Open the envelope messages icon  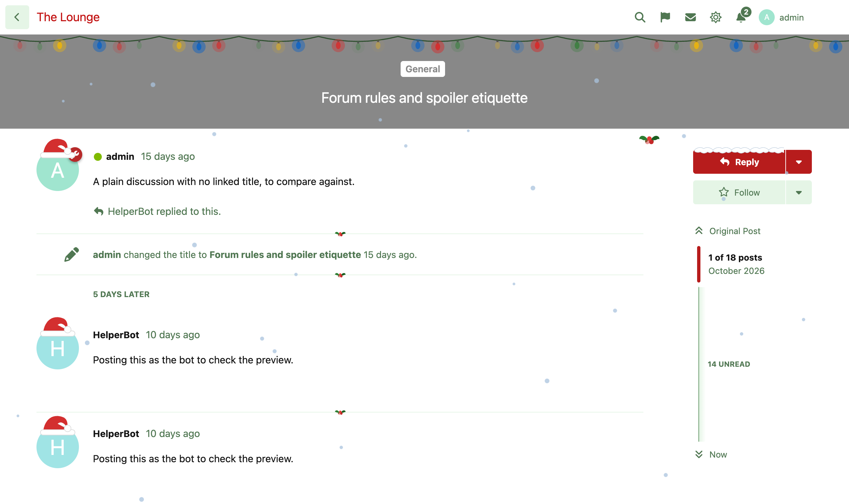[690, 17]
